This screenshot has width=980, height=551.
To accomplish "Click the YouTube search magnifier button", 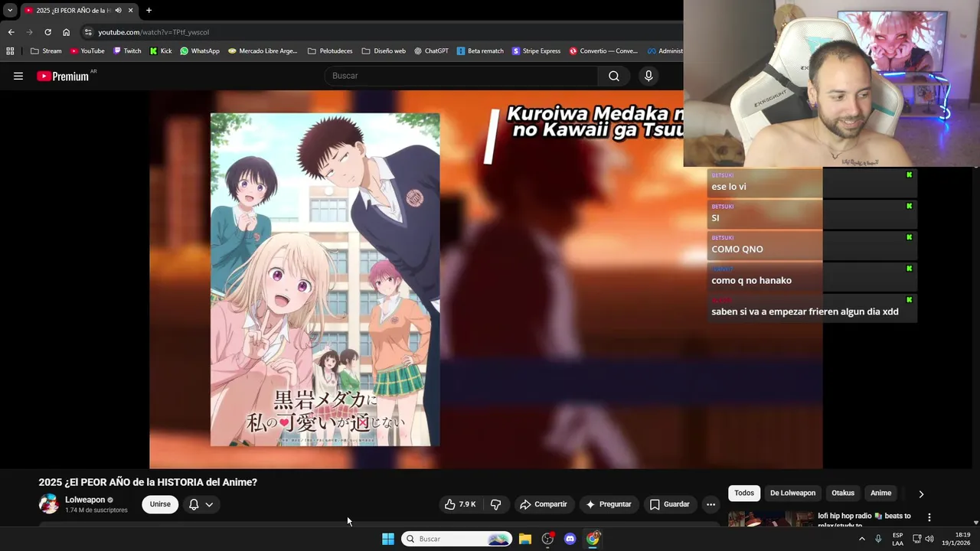I will 614,76.
